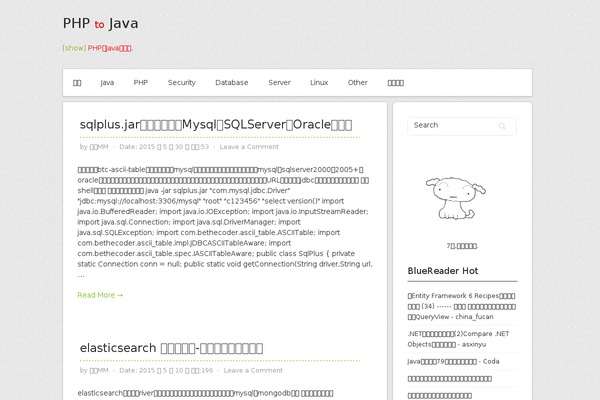Click the author name of sqlplus.jar post
The height and width of the screenshot is (400, 600).
(99, 147)
